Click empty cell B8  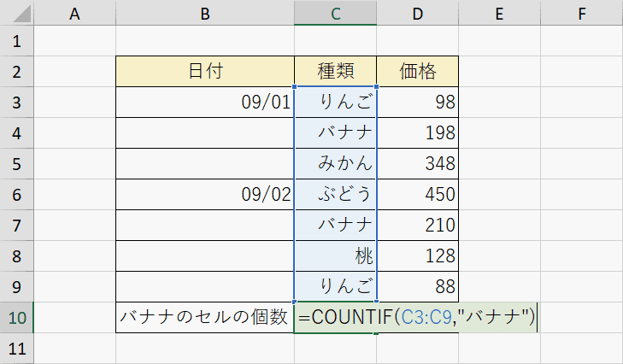tap(205, 256)
